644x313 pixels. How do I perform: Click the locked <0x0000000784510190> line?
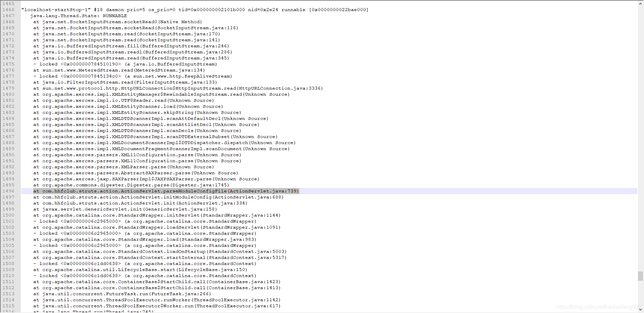(x=125, y=64)
